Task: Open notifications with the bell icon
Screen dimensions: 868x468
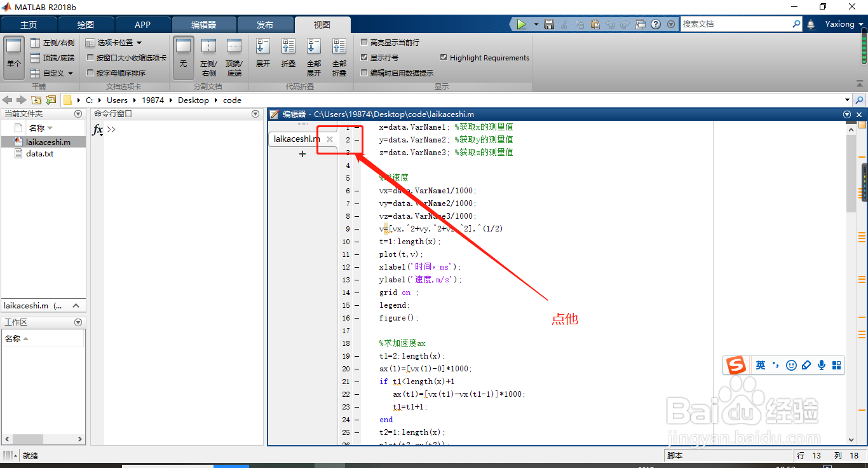Action: [x=811, y=24]
